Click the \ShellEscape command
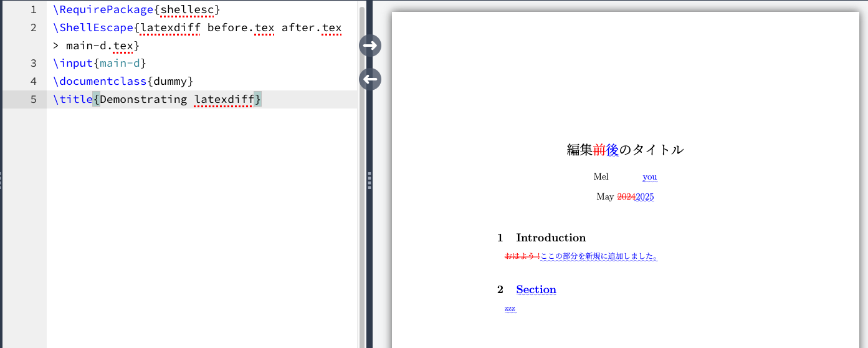This screenshot has height=348, width=868. tap(93, 28)
